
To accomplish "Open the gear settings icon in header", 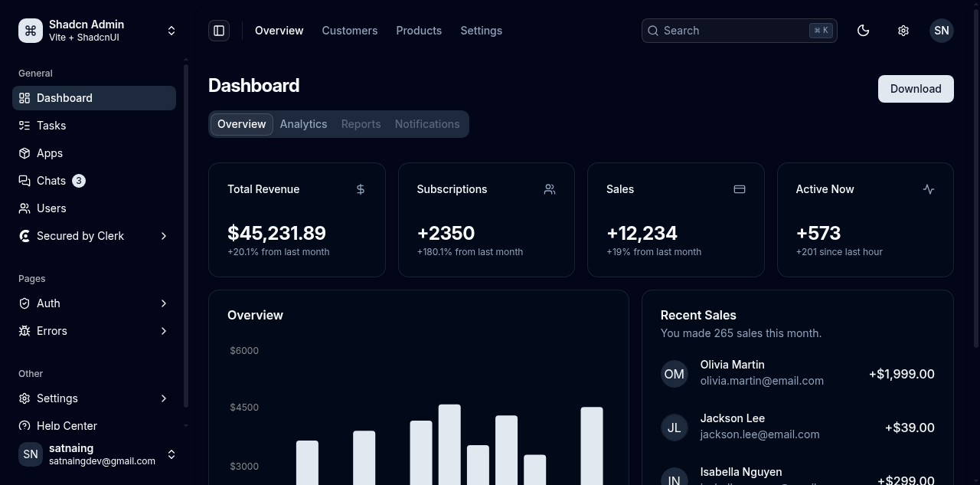I will (903, 31).
